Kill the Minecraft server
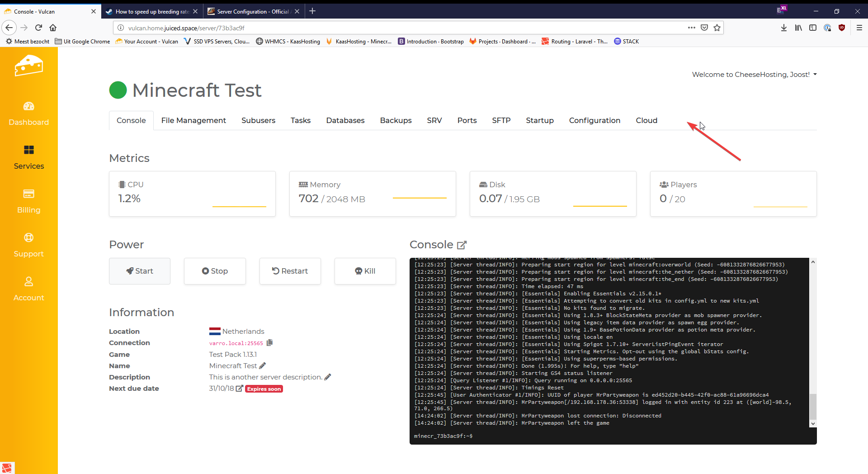The height and width of the screenshot is (474, 868). [365, 271]
